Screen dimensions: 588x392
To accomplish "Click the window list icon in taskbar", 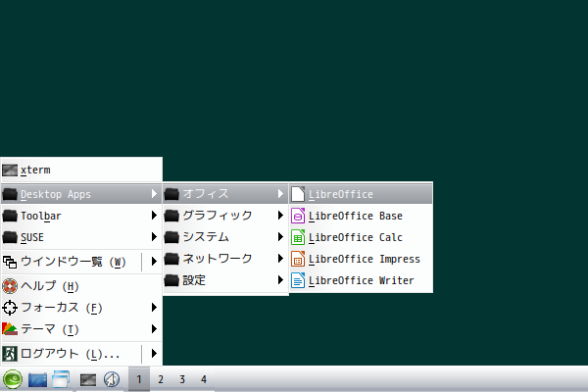I will pyautogui.click(x=61, y=379).
